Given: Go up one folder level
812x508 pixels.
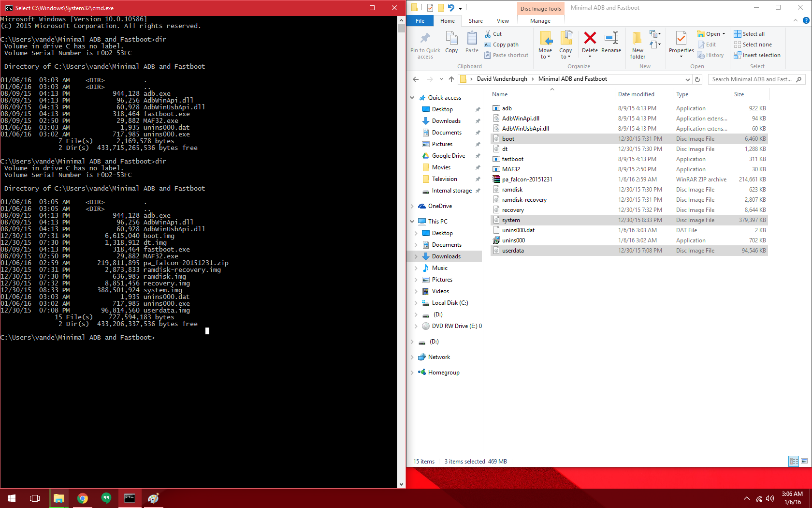Looking at the screenshot, I should point(451,79).
